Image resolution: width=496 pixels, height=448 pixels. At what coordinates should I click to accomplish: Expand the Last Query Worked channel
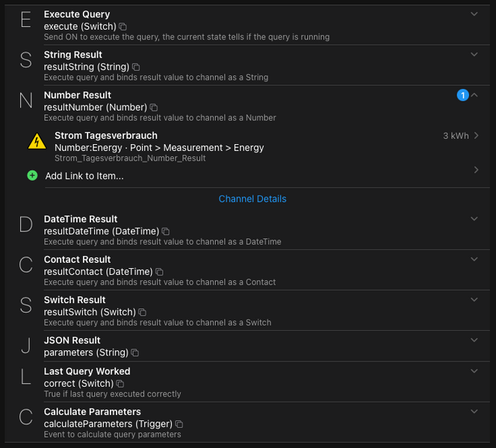pyautogui.click(x=474, y=371)
